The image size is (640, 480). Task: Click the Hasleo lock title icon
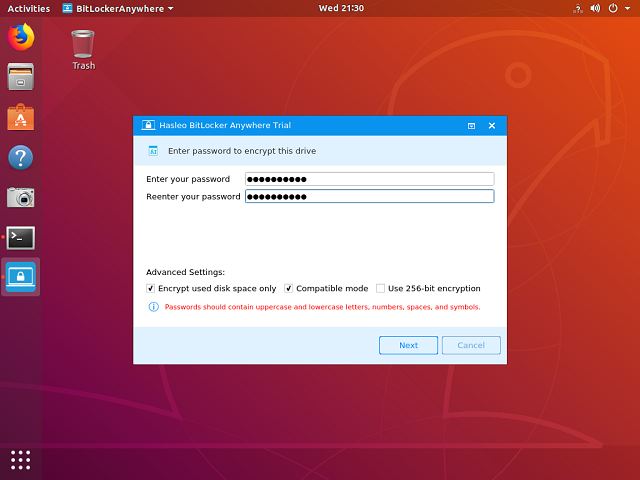coord(148,125)
